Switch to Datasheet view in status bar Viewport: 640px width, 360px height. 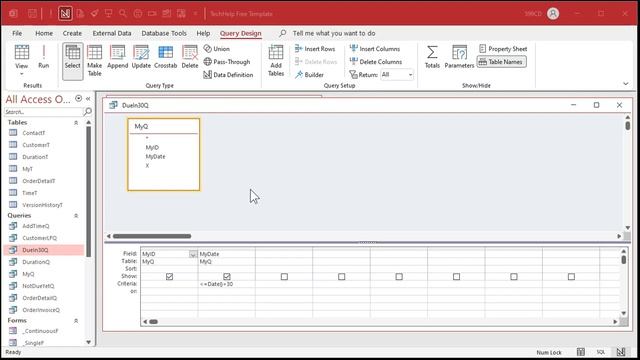click(580, 352)
